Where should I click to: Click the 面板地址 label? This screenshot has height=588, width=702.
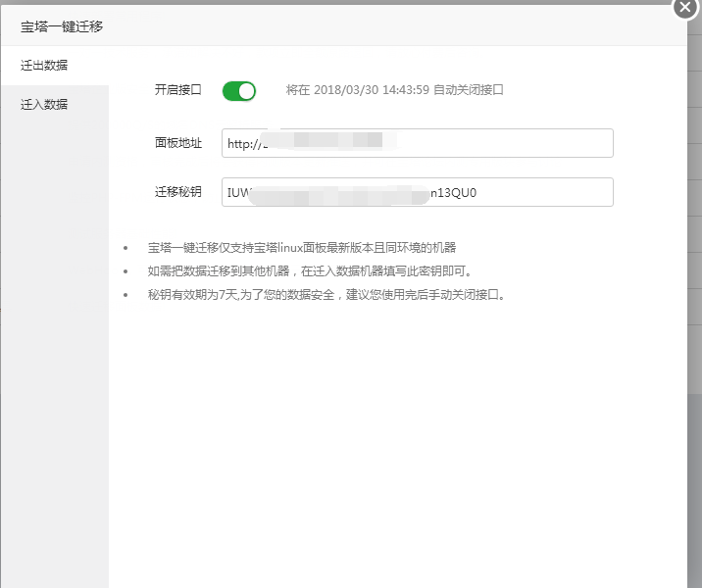(178, 143)
